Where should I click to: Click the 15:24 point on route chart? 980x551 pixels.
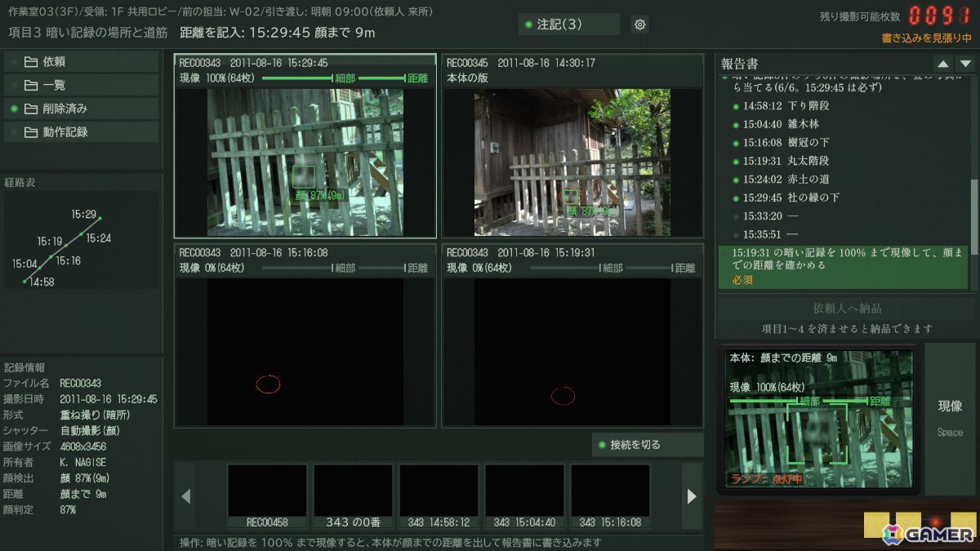click(x=82, y=233)
